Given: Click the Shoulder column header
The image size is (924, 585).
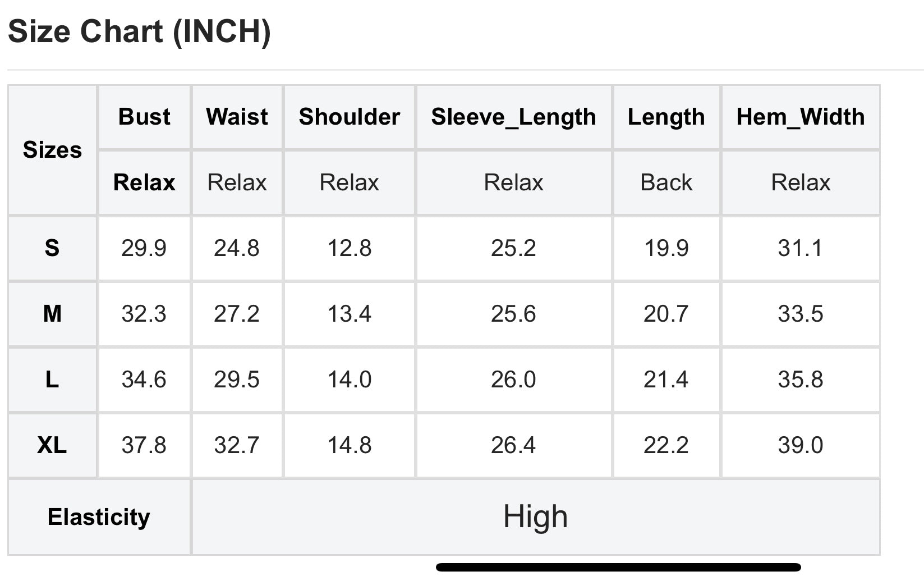Looking at the screenshot, I should point(349,117).
